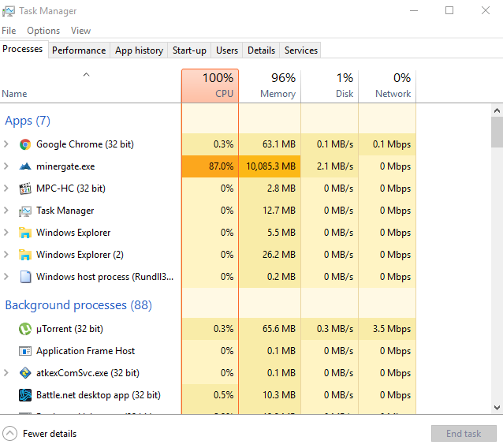Select the minergate.exe row name
This screenshot has height=448, width=503.
pos(65,166)
